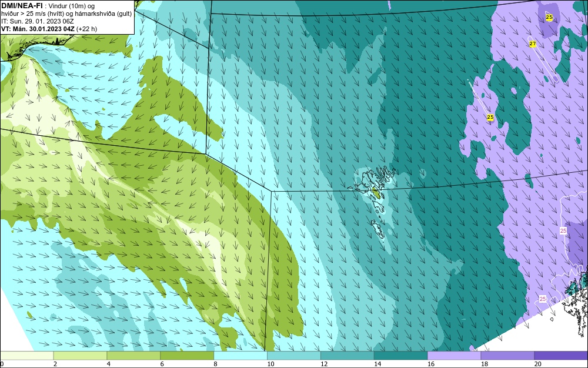Pick the 6–8 m/s olive green legend swatch

point(187,355)
